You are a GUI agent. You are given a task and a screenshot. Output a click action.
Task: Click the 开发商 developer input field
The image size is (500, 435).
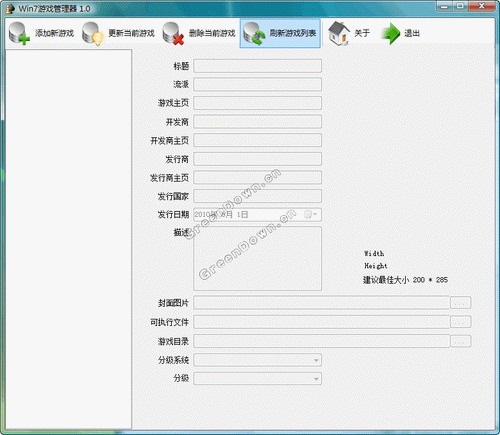click(x=257, y=122)
